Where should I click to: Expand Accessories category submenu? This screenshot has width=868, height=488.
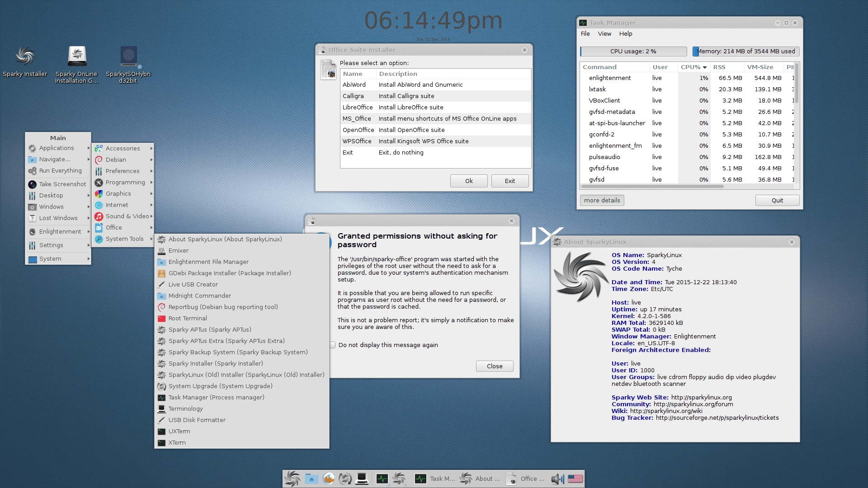123,148
